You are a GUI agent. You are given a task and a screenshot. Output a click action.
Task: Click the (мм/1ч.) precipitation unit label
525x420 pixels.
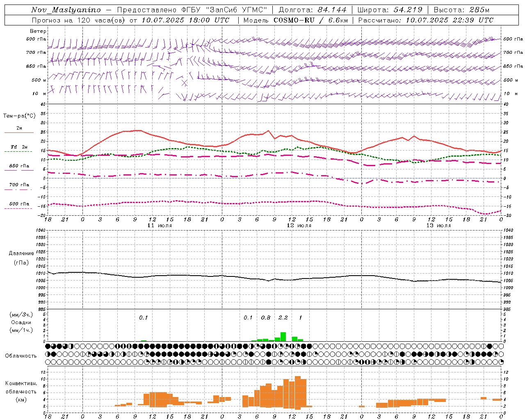(x=21, y=330)
